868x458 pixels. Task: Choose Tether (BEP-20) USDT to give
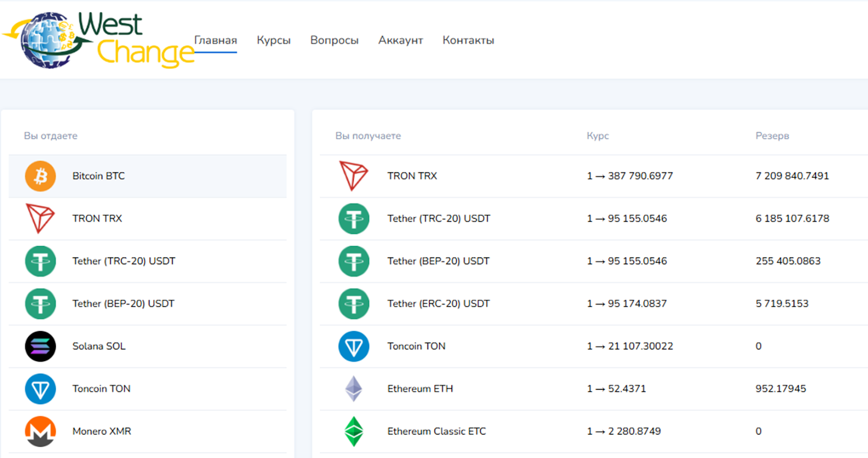click(123, 304)
